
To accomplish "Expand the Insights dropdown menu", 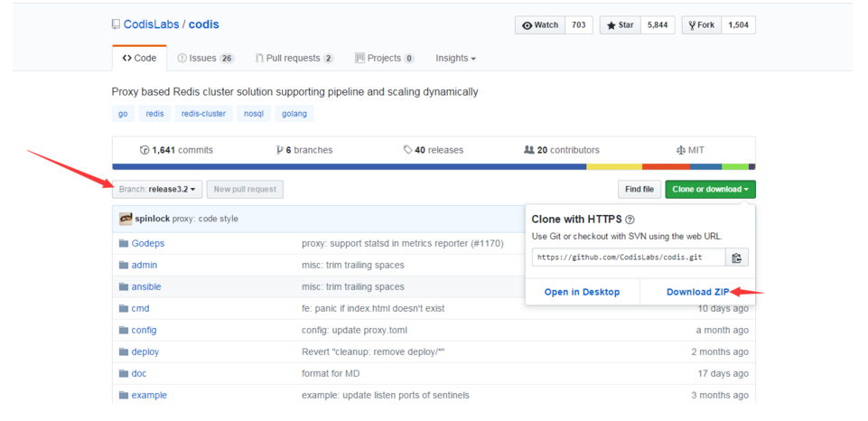I will (x=455, y=58).
